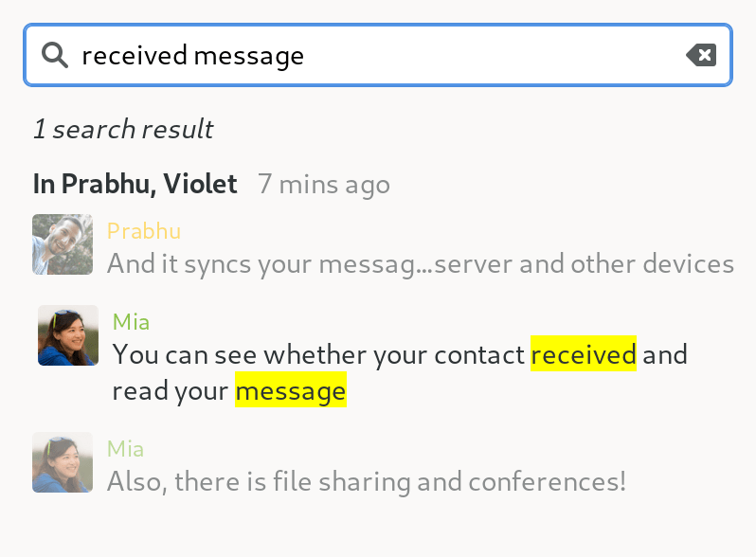
Task: Click the highlighted word "received"
Action: coord(583,355)
